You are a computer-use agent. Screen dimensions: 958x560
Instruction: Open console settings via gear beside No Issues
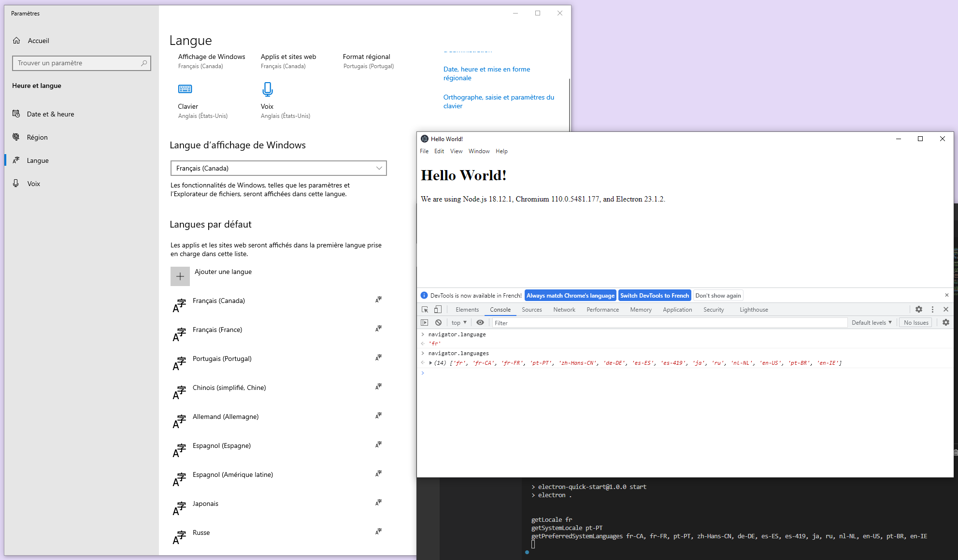945,322
